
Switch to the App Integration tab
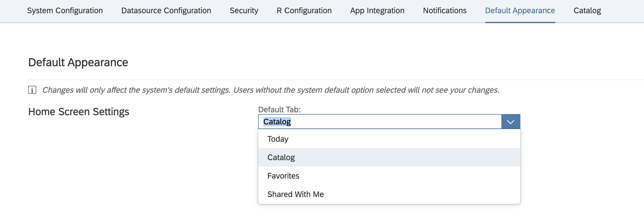pyautogui.click(x=377, y=11)
